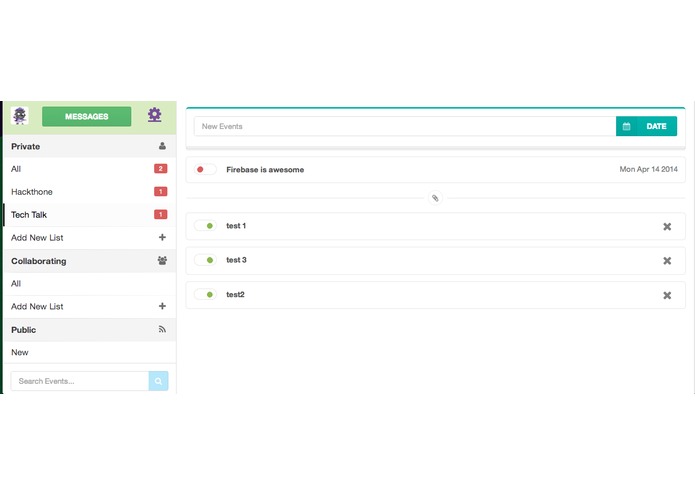The width and height of the screenshot is (695, 494).
Task: Open the test 1 event text
Action: tap(236, 226)
